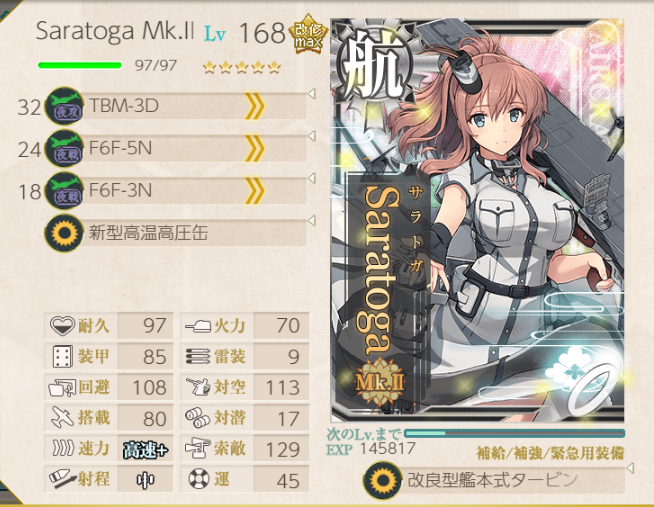The width and height of the screenshot is (654, 507).
Task: Click the 運 lifebuoy luck icon
Action: 199,479
